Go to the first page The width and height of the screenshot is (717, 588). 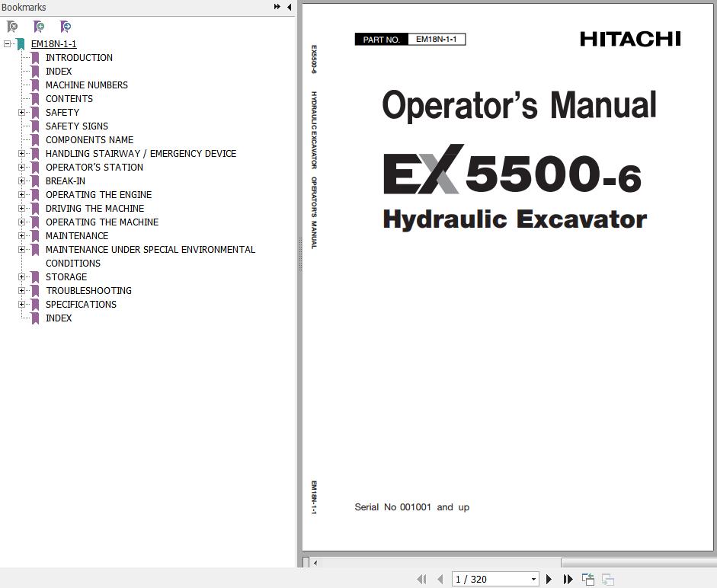click(x=421, y=580)
